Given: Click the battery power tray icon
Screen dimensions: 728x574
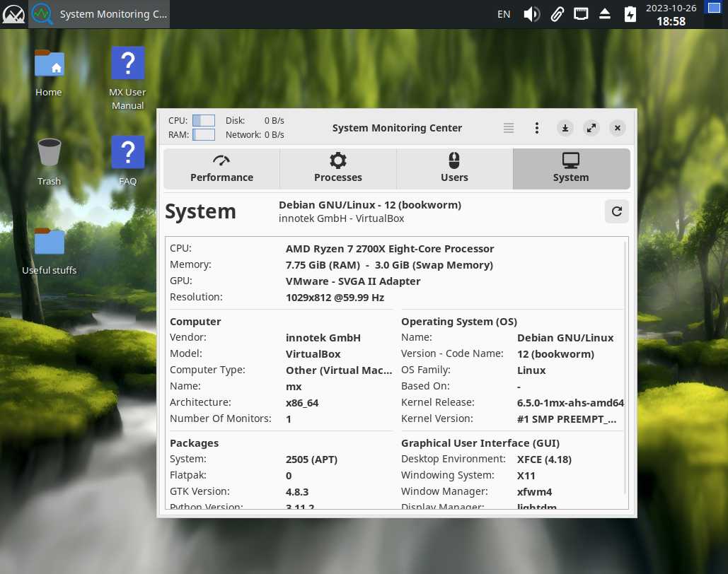Looking at the screenshot, I should [x=630, y=14].
